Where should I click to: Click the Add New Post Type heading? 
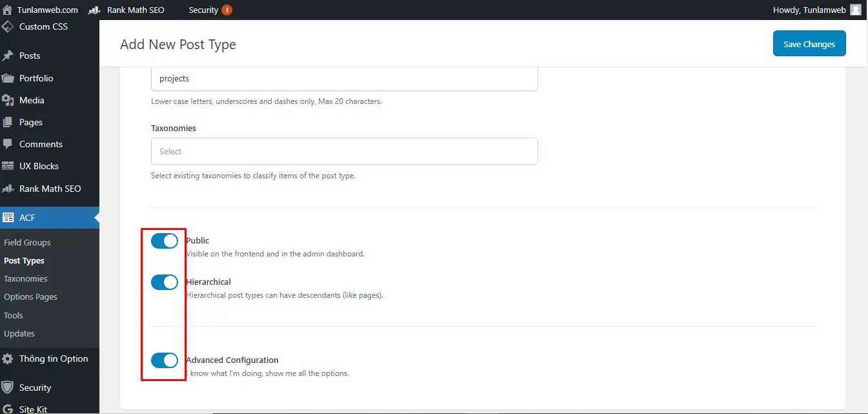(178, 44)
